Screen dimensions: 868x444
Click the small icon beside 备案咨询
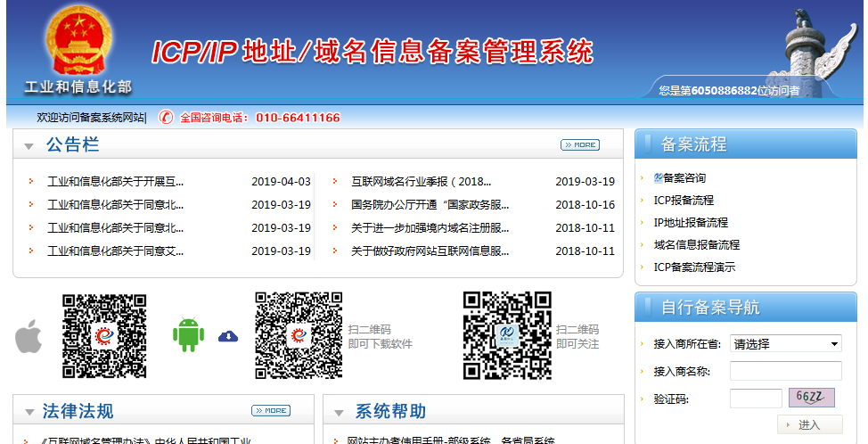[659, 177]
